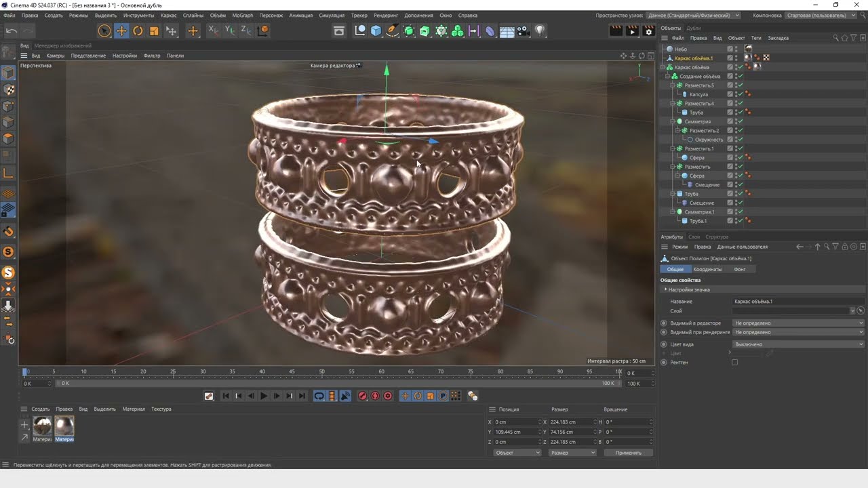Open Создать in material manager
The image size is (868, 488).
41,409
